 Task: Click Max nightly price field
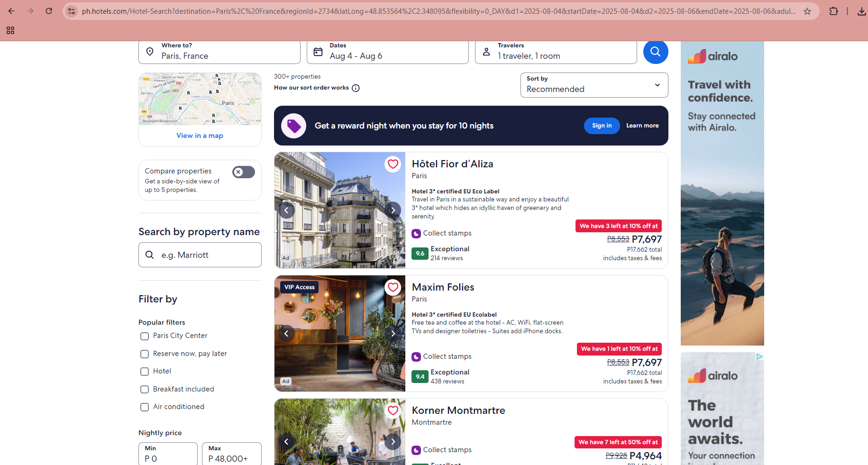click(x=232, y=454)
